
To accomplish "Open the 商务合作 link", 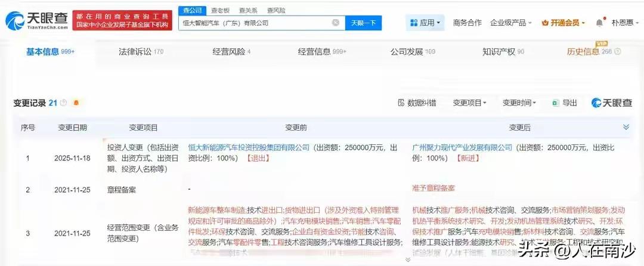I will click(467, 23).
